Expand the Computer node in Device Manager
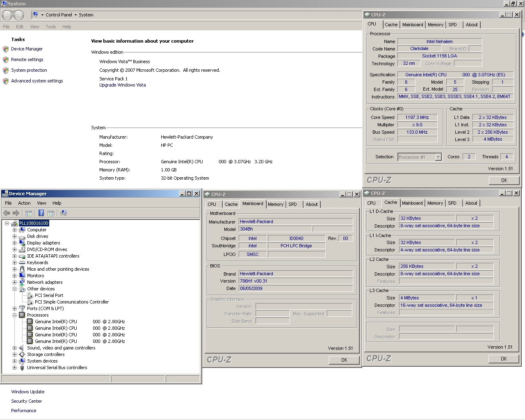Viewport: 525px width, 420px height. click(14, 230)
